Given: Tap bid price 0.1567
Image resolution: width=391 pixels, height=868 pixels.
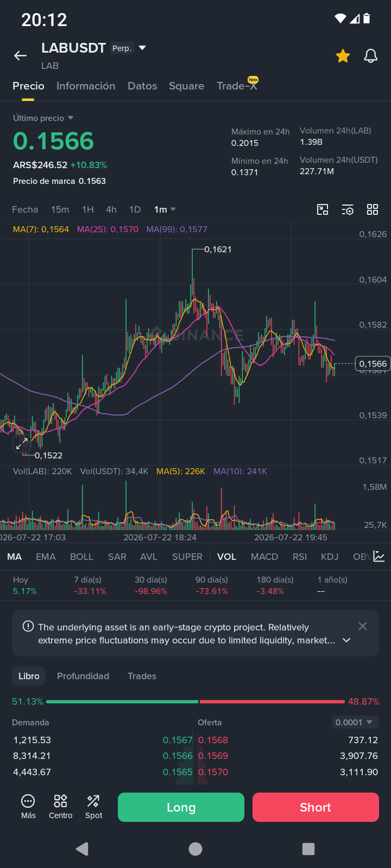Looking at the screenshot, I should coord(178,740).
